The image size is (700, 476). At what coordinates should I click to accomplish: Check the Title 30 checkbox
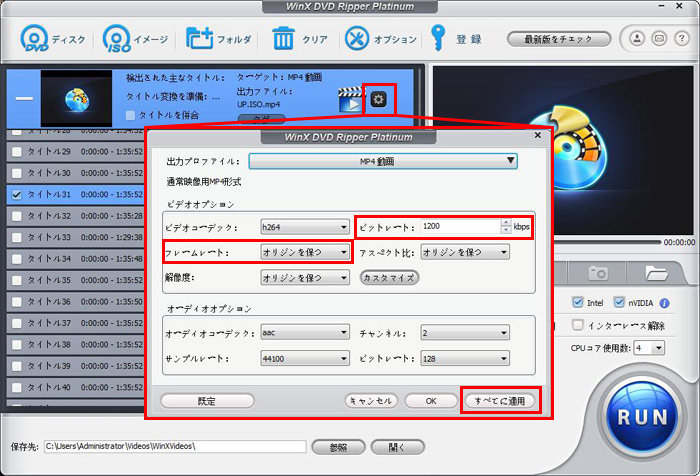pos(17,173)
